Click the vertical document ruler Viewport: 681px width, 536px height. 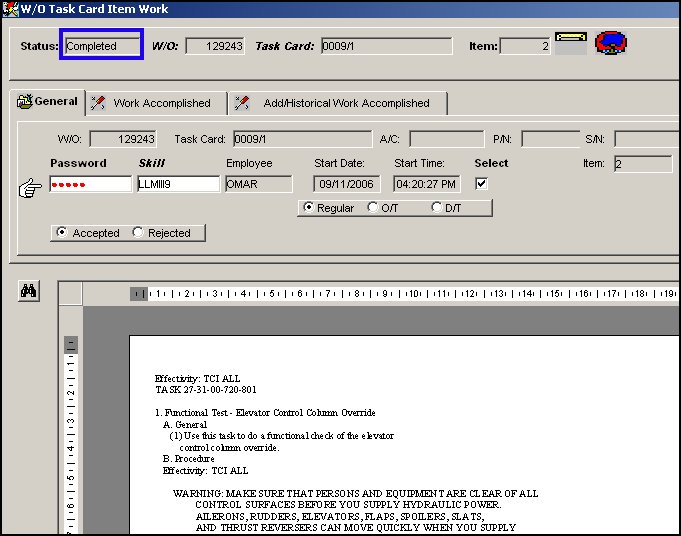coord(71,435)
